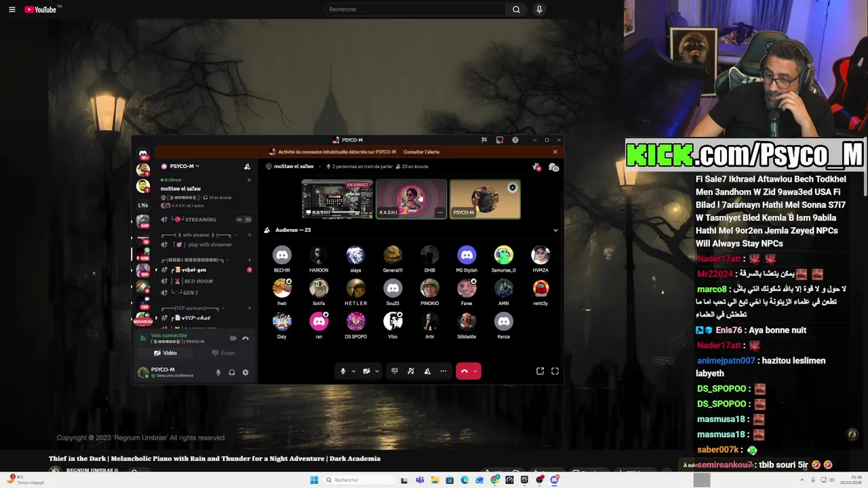The width and height of the screenshot is (868, 488).
Task: Open disconnect options arrow beside hang-up
Action: tap(475, 371)
